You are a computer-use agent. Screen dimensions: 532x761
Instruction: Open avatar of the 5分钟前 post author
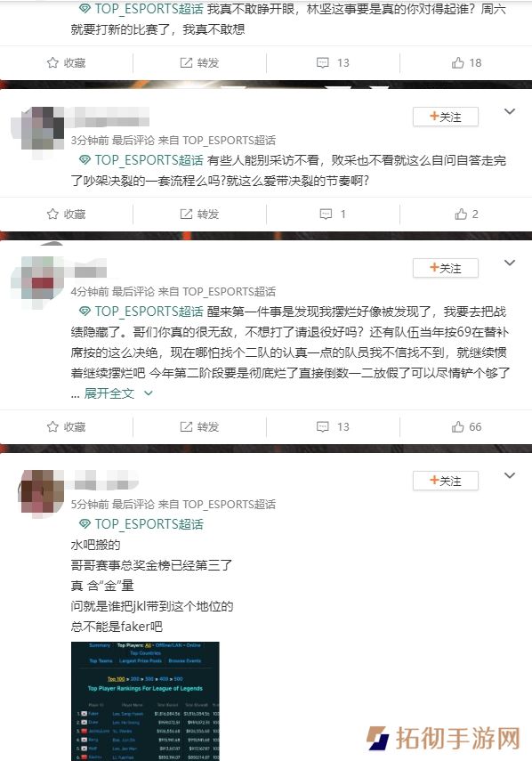[x=41, y=491]
